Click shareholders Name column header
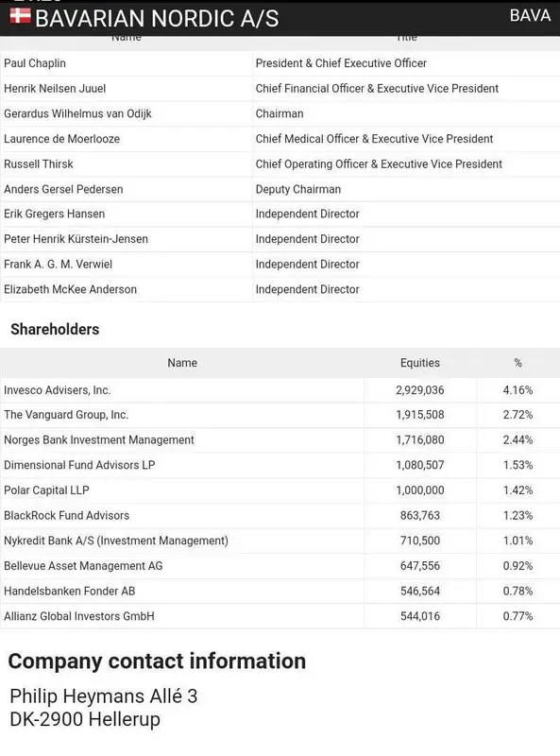 182,363
